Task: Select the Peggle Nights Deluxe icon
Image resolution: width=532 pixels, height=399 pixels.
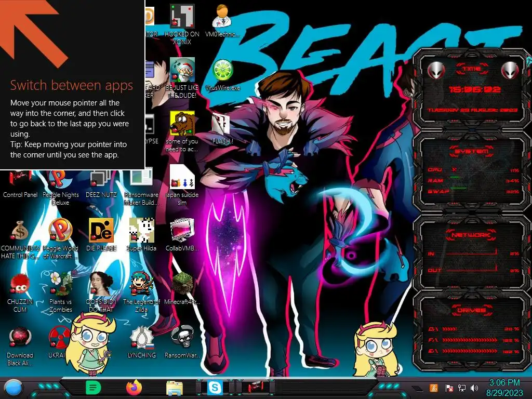Action: pos(60,187)
